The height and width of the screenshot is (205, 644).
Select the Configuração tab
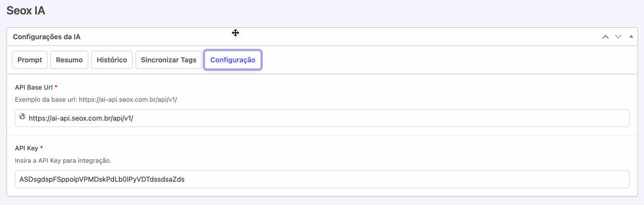tap(233, 60)
